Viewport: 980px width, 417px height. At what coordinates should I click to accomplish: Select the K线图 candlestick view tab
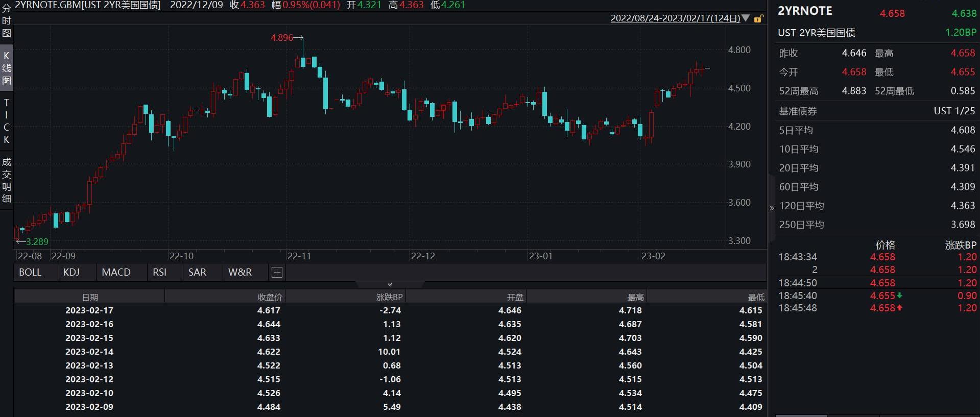pyautogui.click(x=7, y=68)
